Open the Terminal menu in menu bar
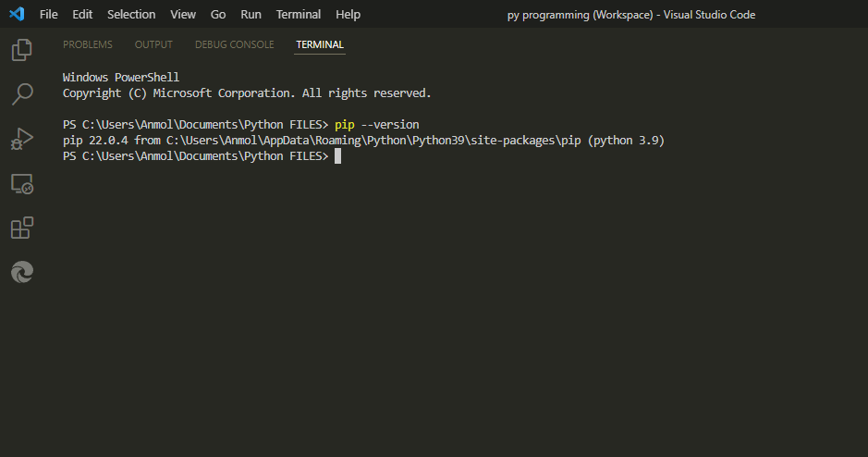The image size is (868, 457). click(x=299, y=15)
